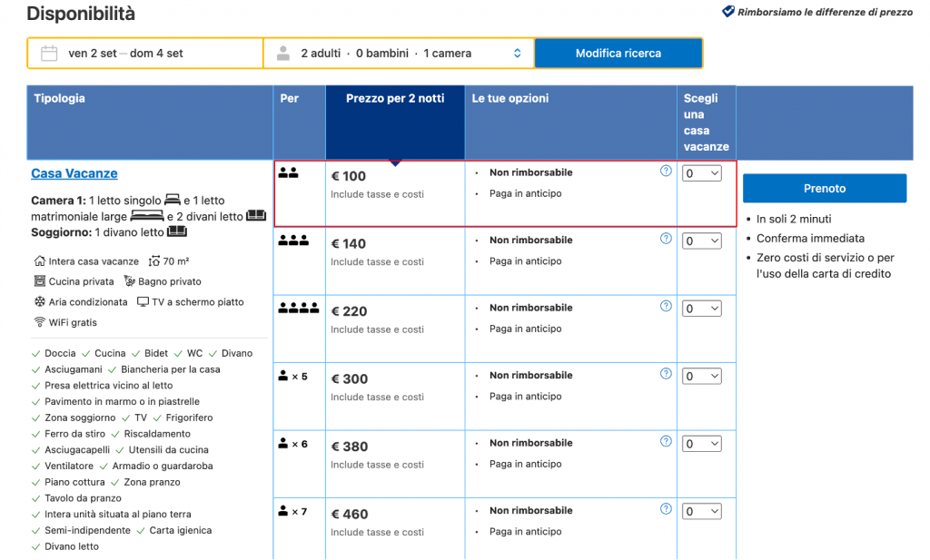Click the date range field ven 2 set
The image size is (930, 560).
pyautogui.click(x=125, y=54)
